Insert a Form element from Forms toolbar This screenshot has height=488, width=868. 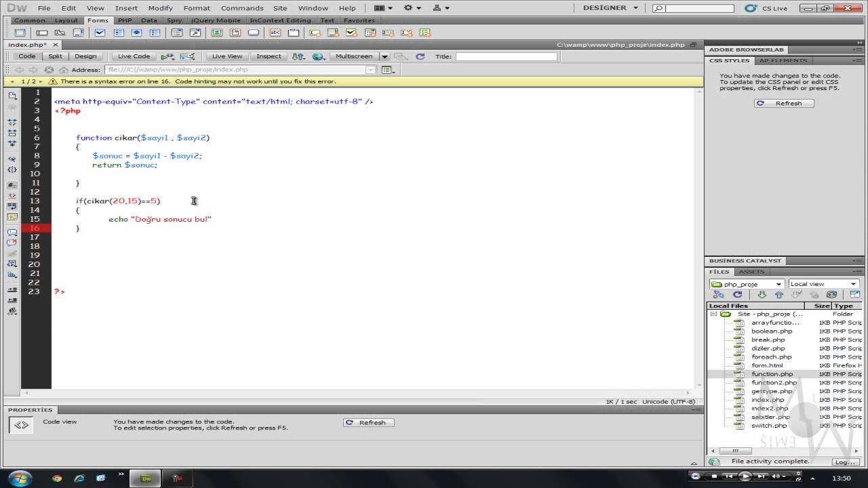pyautogui.click(x=20, y=33)
